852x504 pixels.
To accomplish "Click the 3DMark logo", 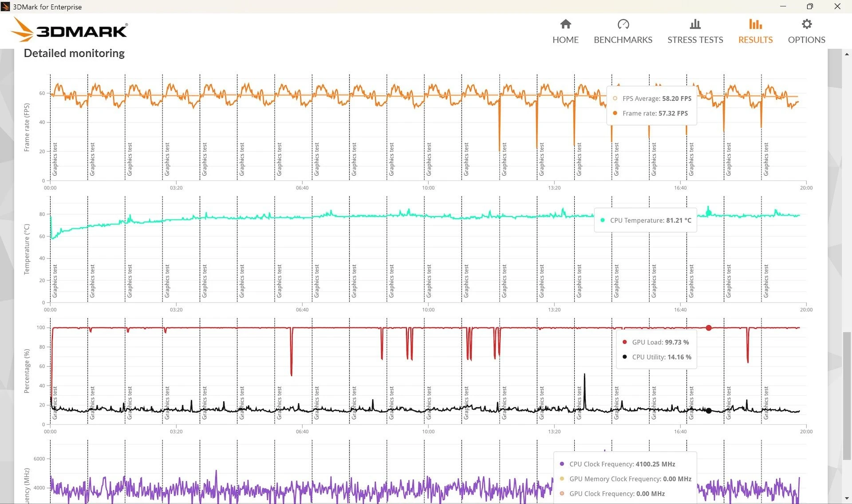I will click(x=69, y=30).
